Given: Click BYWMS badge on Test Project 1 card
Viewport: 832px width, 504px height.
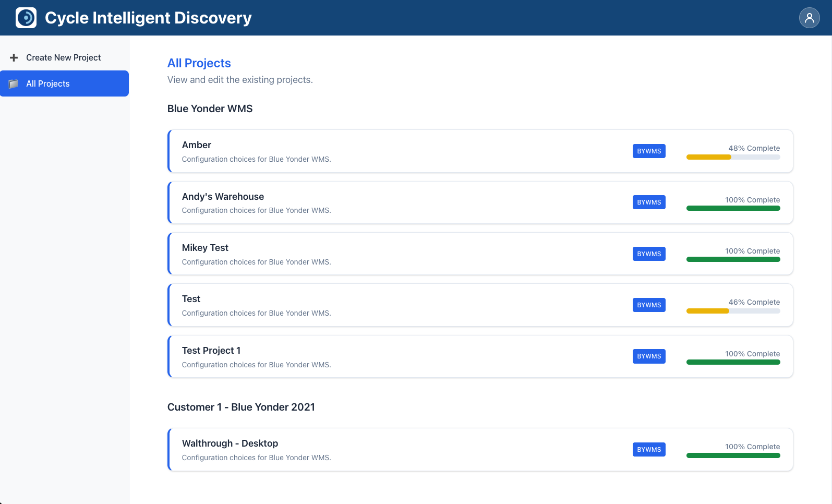Looking at the screenshot, I should (649, 356).
